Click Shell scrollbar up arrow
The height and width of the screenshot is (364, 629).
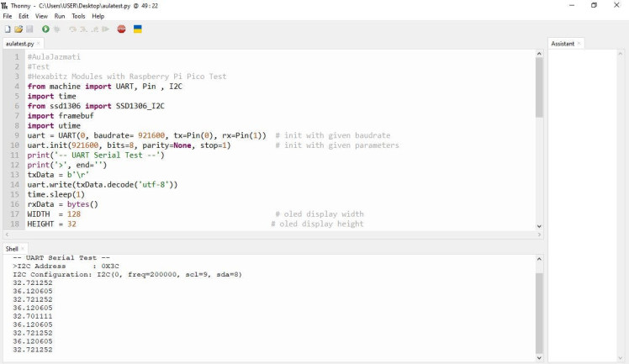point(539,259)
